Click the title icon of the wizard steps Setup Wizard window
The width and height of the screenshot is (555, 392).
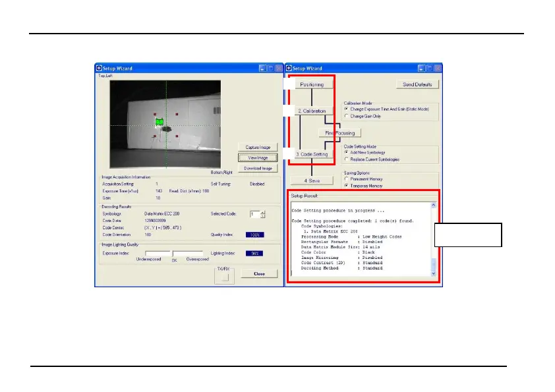[x=289, y=69]
